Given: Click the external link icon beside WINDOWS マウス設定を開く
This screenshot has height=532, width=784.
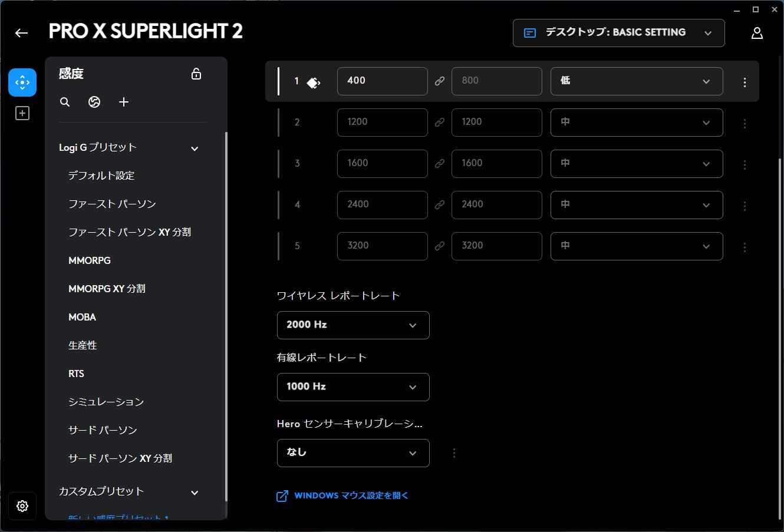Looking at the screenshot, I should coord(282,496).
